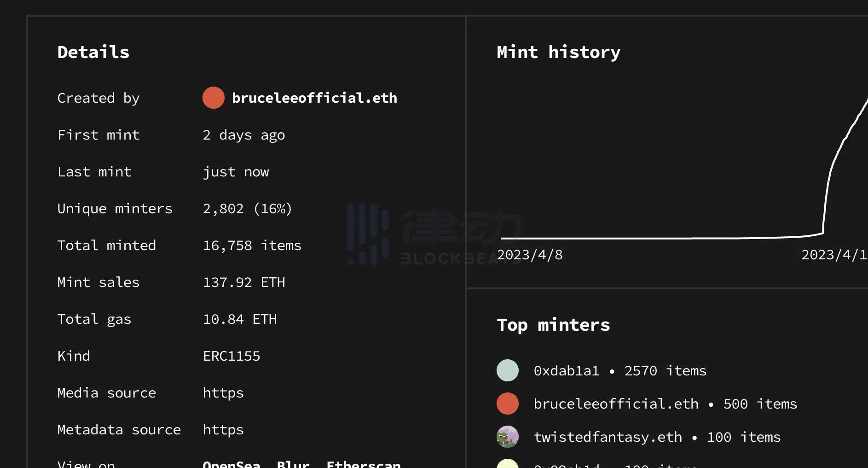Click the Mint history heading

click(558, 52)
